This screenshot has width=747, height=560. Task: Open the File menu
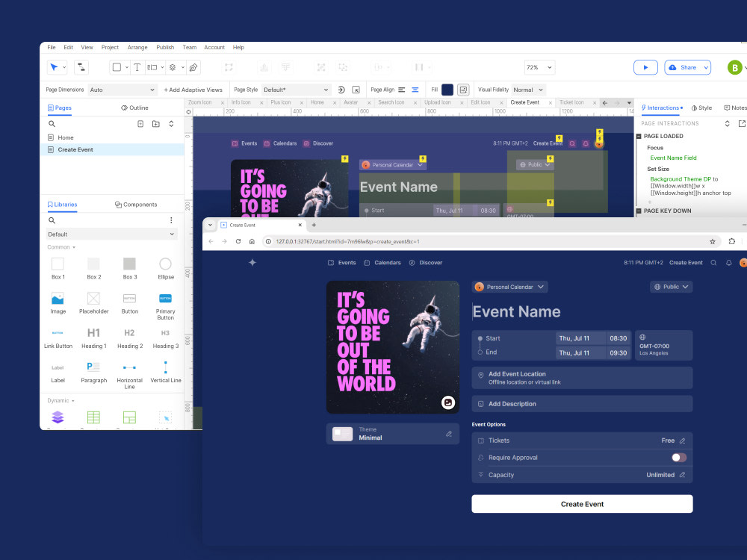point(52,47)
